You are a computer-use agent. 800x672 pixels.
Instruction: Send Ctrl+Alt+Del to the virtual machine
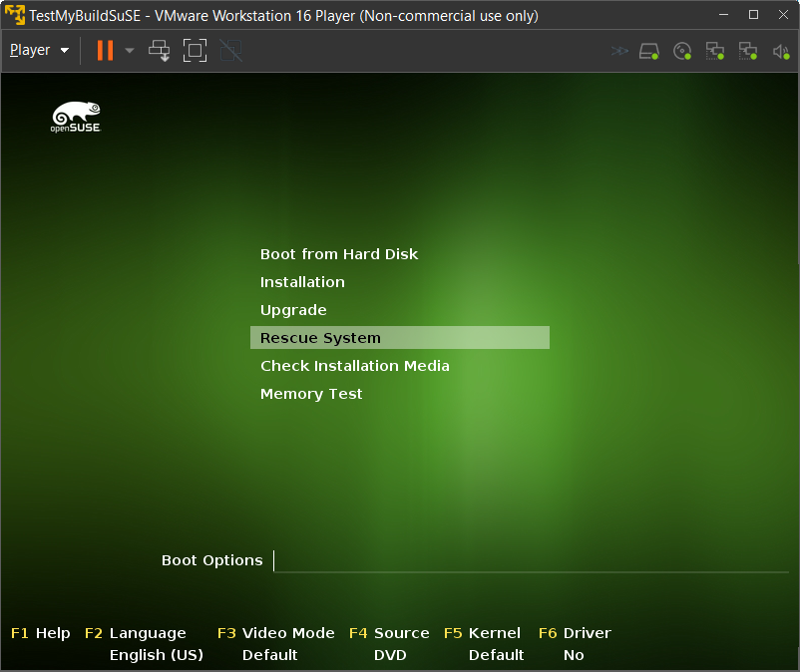tap(160, 50)
